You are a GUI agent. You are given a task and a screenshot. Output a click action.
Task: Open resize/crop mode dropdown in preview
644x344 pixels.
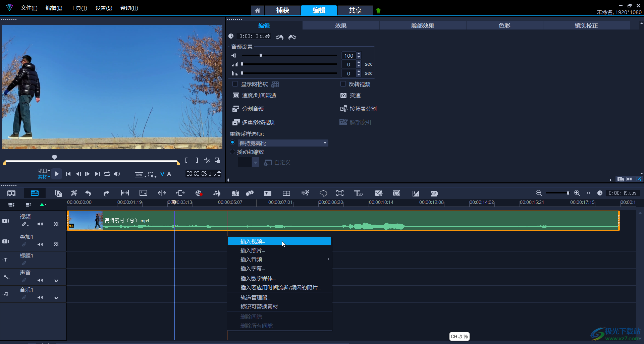(152, 175)
